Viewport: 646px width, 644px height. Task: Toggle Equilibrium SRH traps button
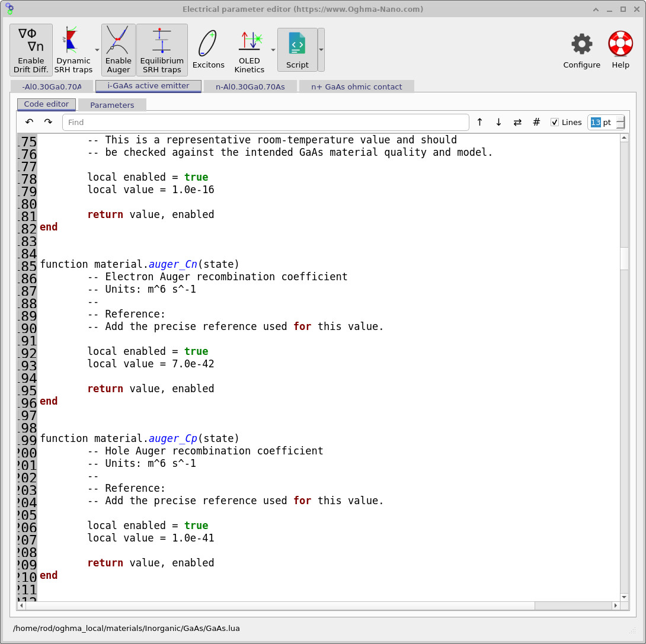pyautogui.click(x=162, y=50)
